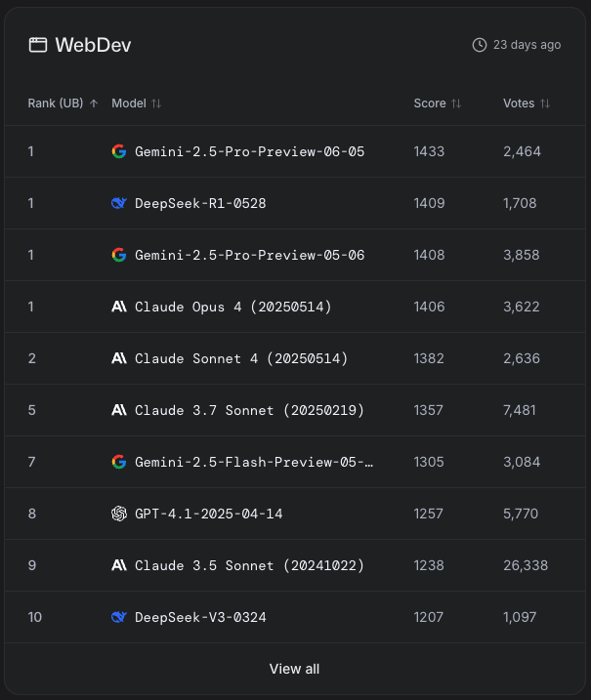The image size is (591, 700).
Task: Click the Score column header label
Action: click(430, 103)
